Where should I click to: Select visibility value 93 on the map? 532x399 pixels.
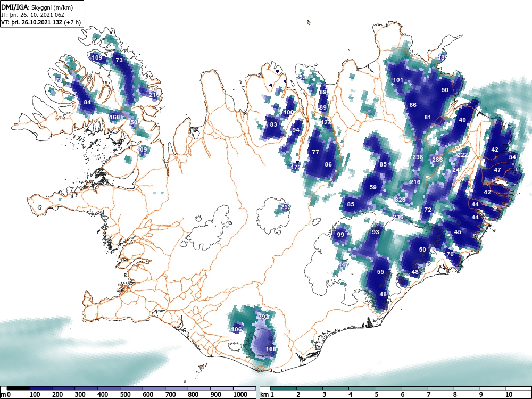tap(375, 232)
